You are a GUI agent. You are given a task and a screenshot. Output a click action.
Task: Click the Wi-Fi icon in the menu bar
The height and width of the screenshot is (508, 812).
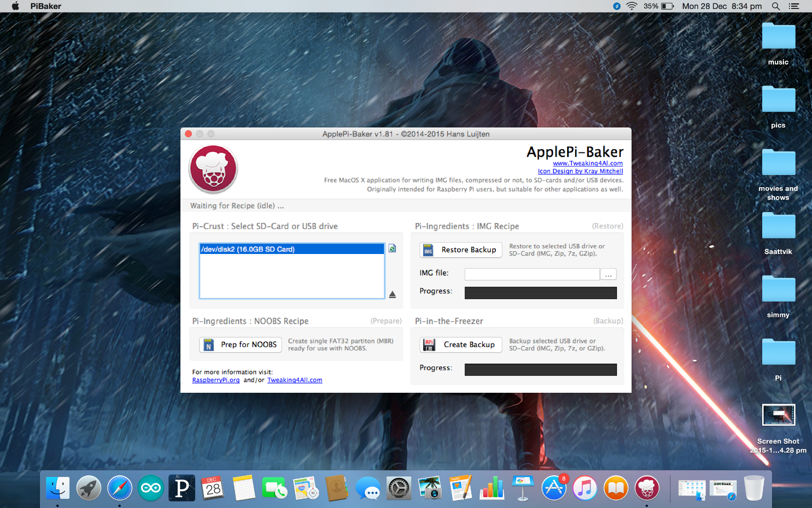point(632,6)
